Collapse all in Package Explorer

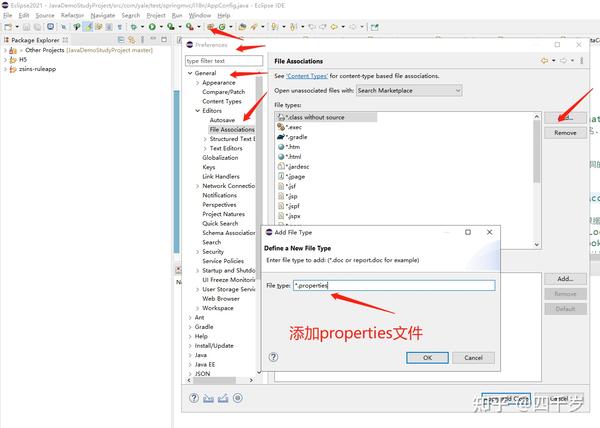[x=121, y=39]
